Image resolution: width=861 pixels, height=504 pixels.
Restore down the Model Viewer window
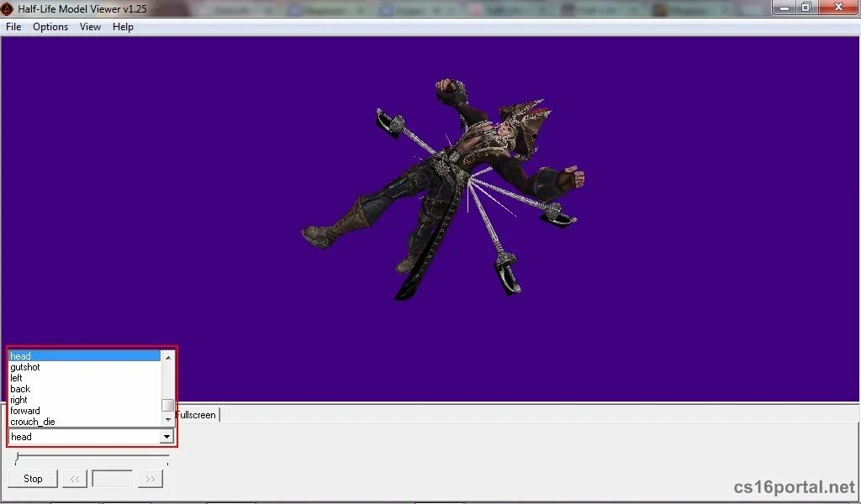[x=806, y=8]
